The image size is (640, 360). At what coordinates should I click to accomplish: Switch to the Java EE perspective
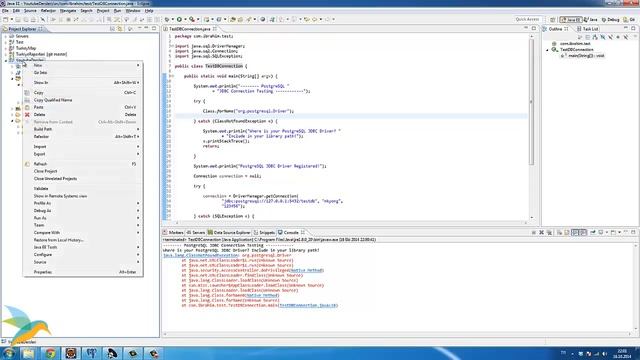(x=571, y=19)
